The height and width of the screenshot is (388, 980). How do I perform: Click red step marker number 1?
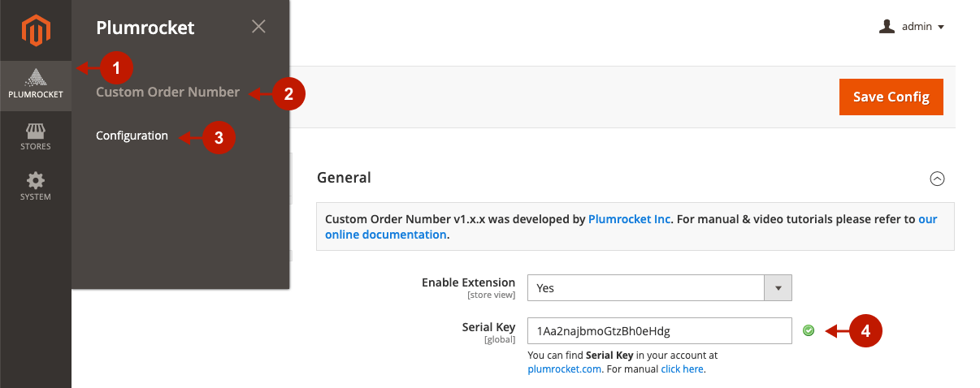116,68
